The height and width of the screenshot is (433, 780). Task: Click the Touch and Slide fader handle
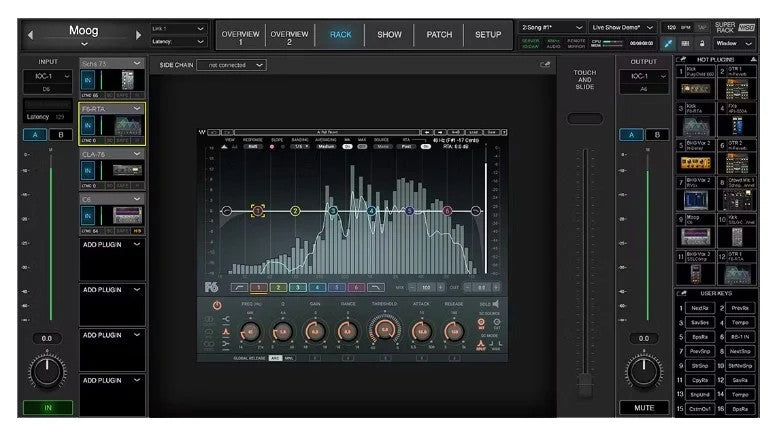tap(585, 386)
